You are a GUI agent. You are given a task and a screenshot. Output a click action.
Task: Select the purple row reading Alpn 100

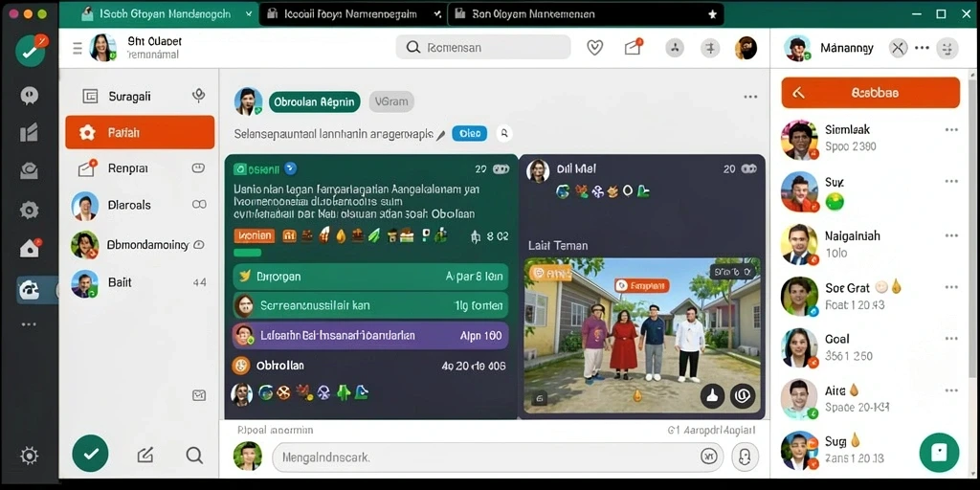click(370, 336)
